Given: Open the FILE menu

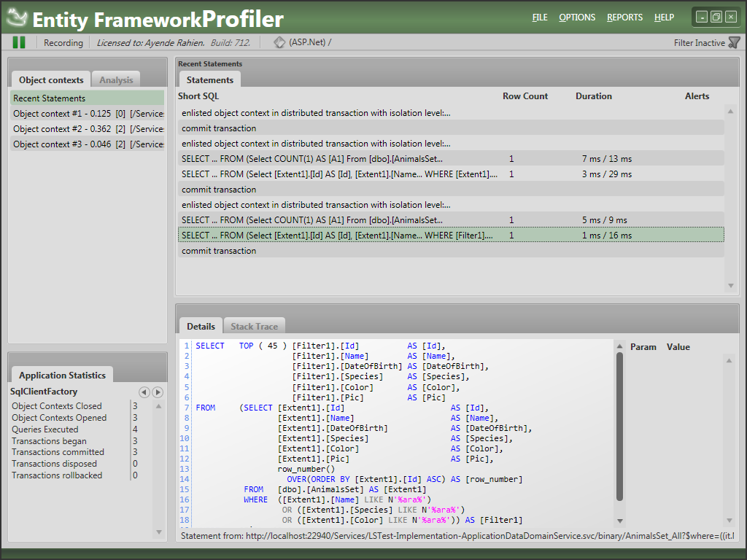Looking at the screenshot, I should pos(540,17).
